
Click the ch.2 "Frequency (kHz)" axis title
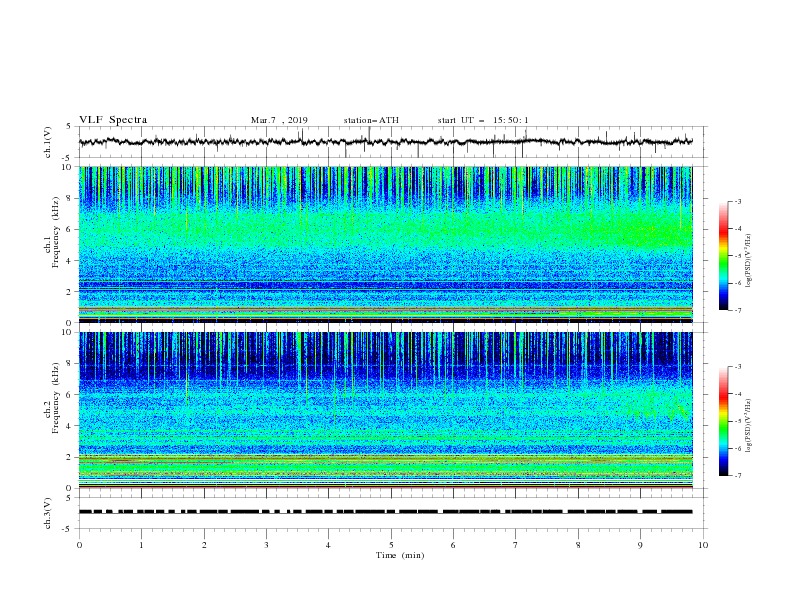click(x=56, y=396)
